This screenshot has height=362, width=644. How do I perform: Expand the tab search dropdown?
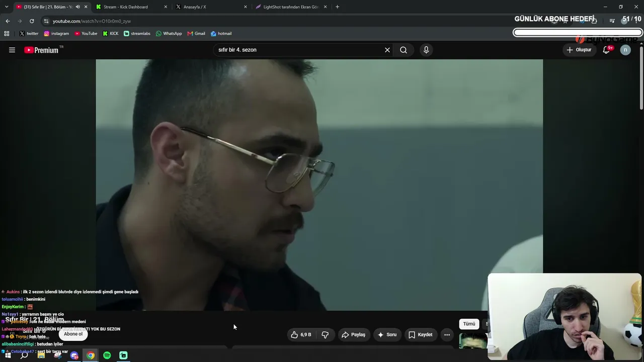click(7, 7)
